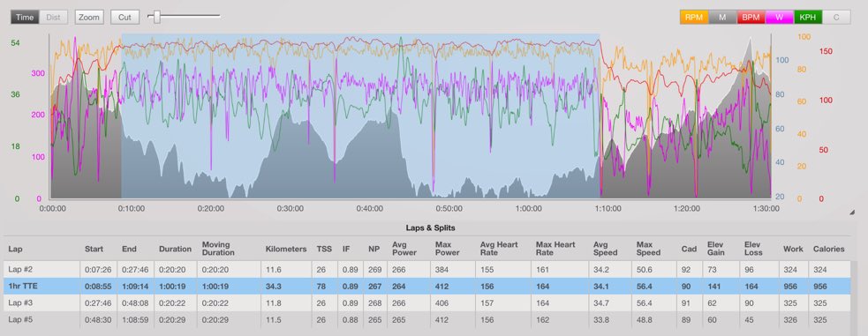The height and width of the screenshot is (336, 868).
Task: Toggle the KPH speed channel
Action: point(808,17)
